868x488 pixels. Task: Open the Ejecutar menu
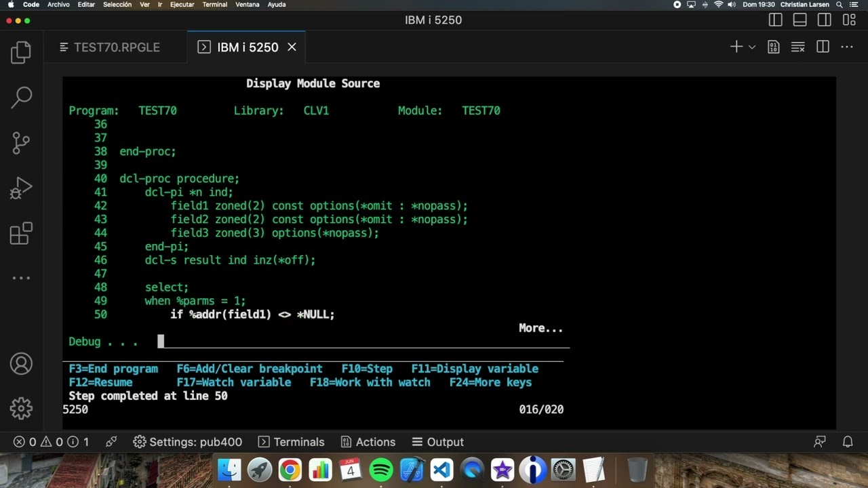pos(181,5)
